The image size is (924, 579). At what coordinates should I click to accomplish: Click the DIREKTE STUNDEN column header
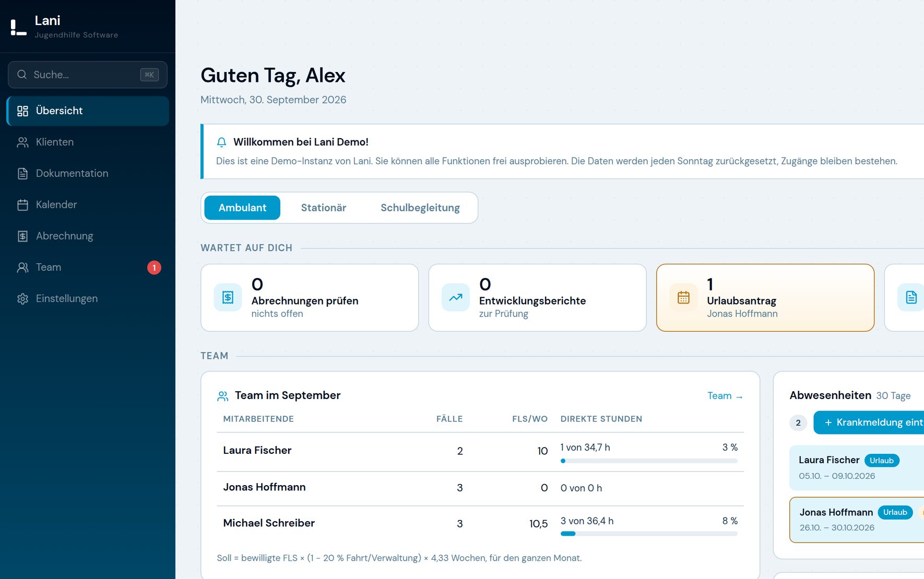pos(601,419)
